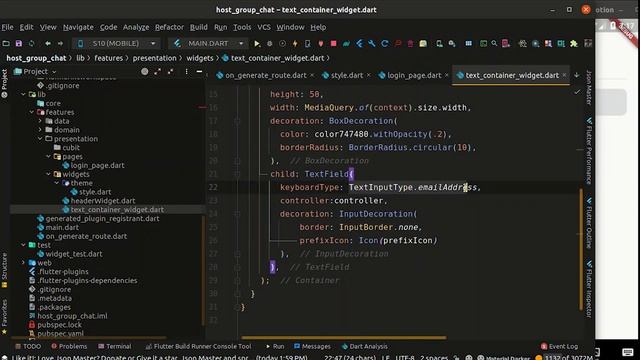
Task: Open the Terminal tool window
Action: [115, 346]
